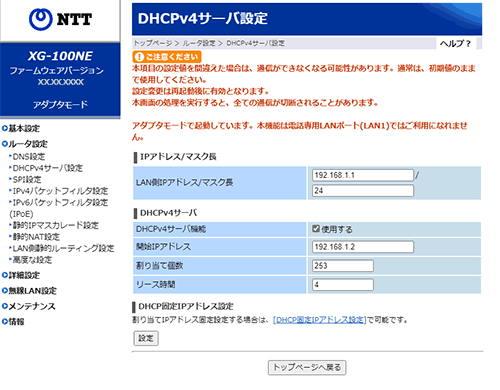Viewport: 500px width, 390px height.
Task: Focus the マスク長 field showing 24
Action: [x=363, y=191]
